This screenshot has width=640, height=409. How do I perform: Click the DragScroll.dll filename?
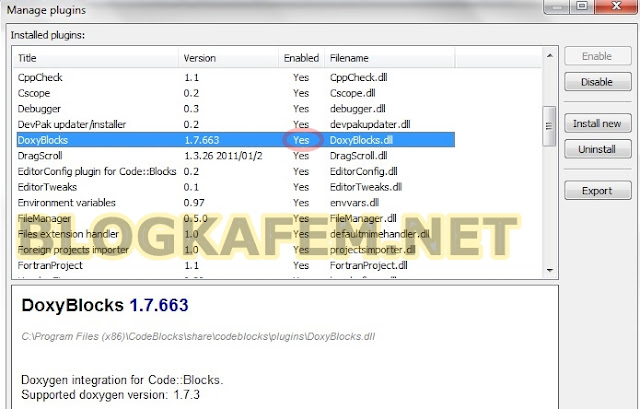359,156
